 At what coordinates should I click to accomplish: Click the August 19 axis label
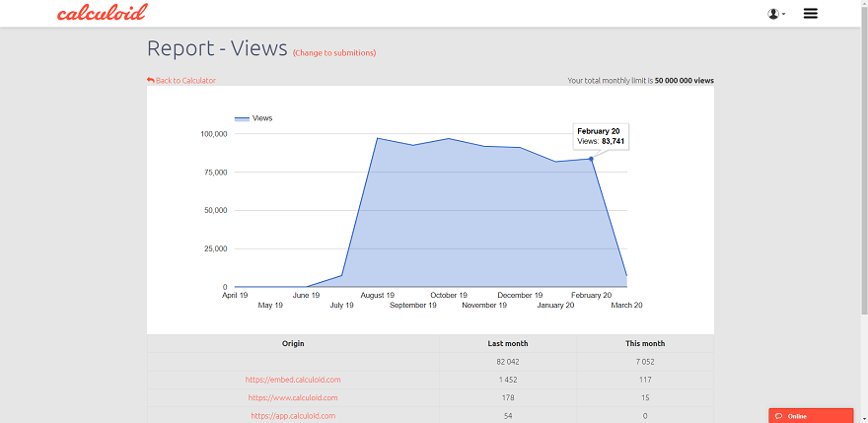[x=377, y=295]
